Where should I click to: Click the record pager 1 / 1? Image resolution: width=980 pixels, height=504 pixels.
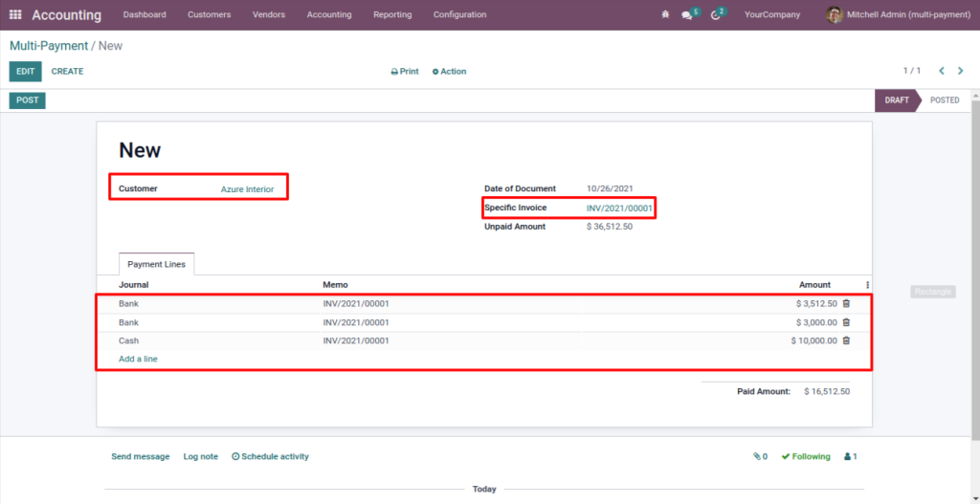click(912, 71)
